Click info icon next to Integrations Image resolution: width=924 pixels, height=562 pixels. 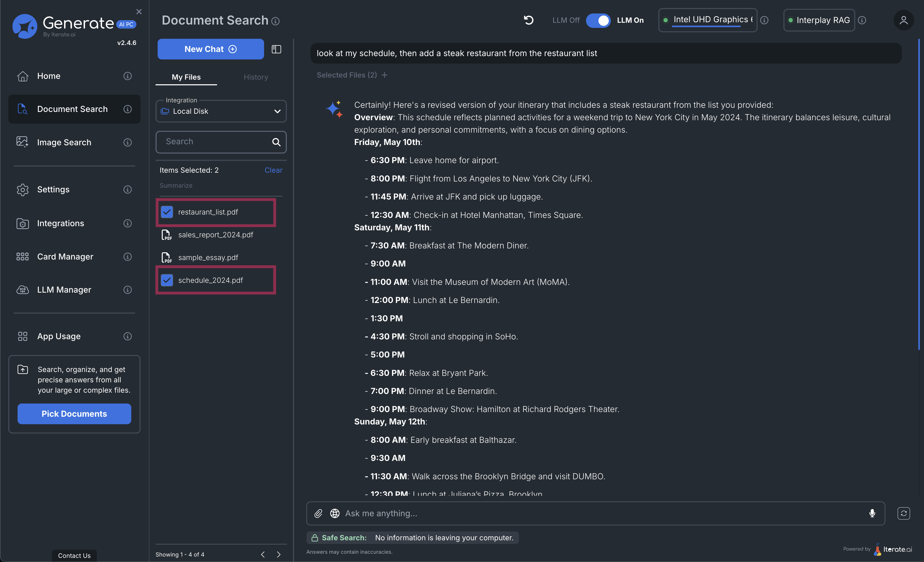127,224
